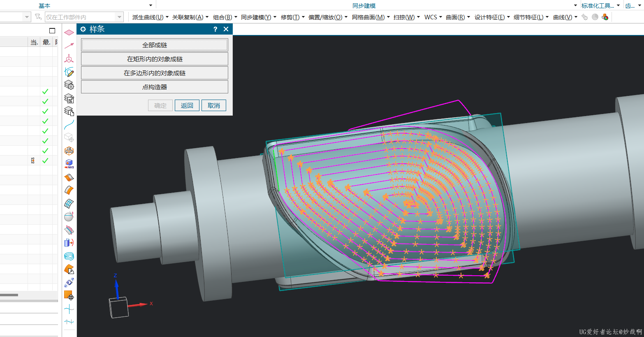Viewport: 644px width, 337px height.
Task: Click the blue rotating cube icon
Action: click(69, 282)
